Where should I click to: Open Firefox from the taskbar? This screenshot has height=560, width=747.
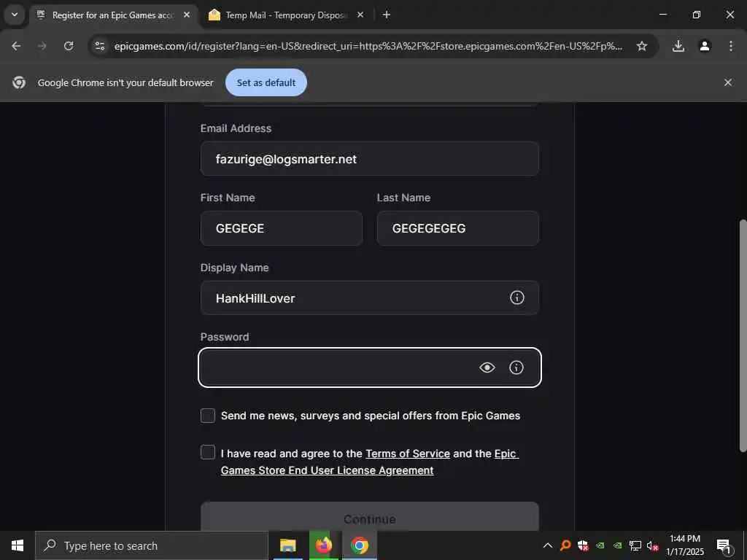pos(323,545)
